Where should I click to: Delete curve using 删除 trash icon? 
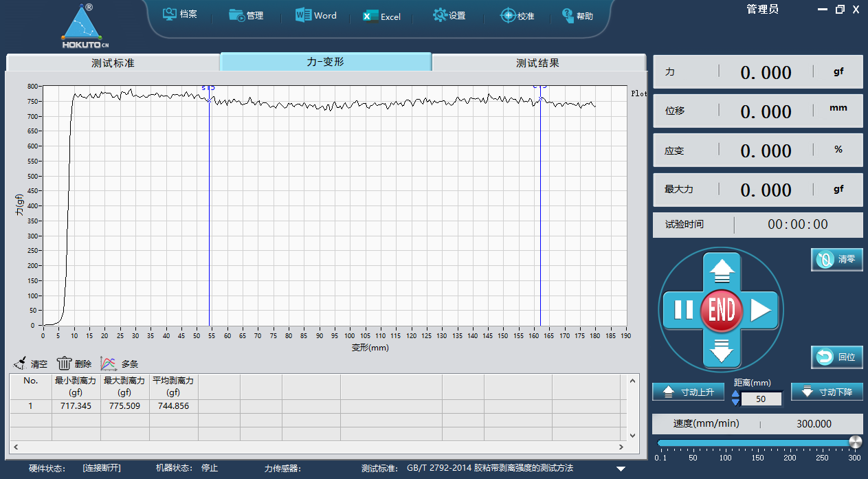[x=64, y=364]
